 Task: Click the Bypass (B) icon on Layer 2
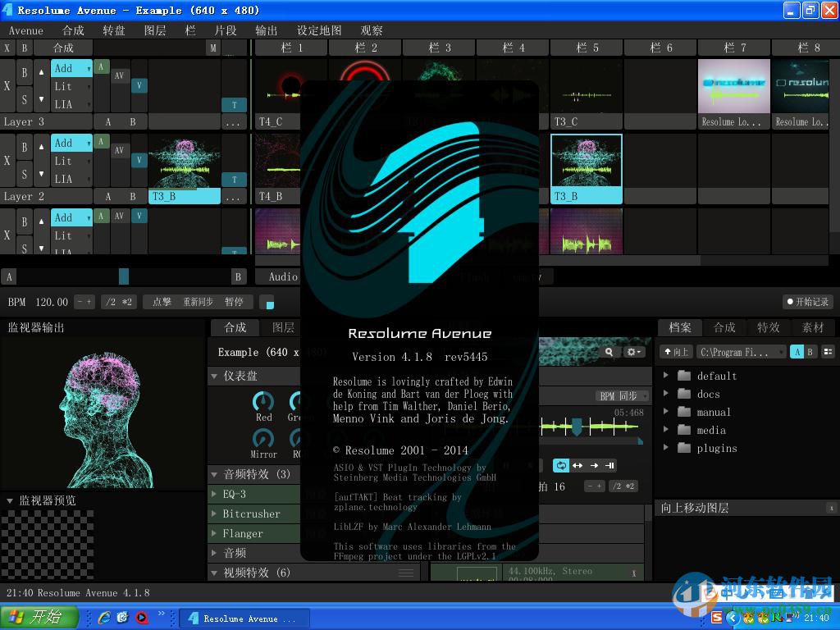coord(25,146)
